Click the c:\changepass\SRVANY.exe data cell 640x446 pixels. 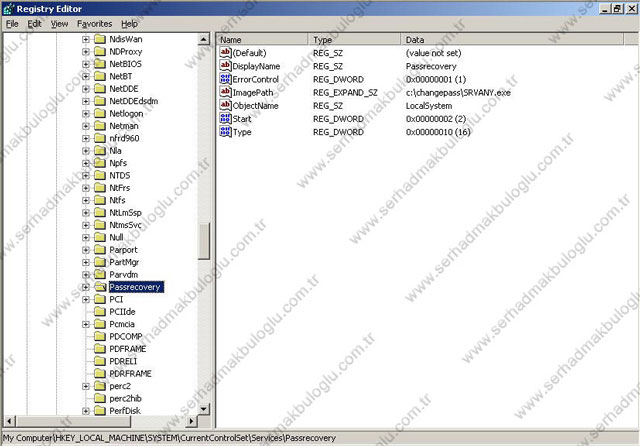click(x=458, y=93)
